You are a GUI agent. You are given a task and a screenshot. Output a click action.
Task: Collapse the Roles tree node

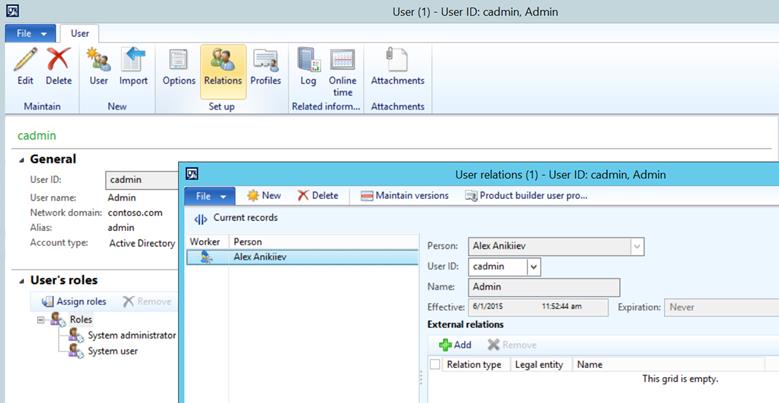coord(41,320)
